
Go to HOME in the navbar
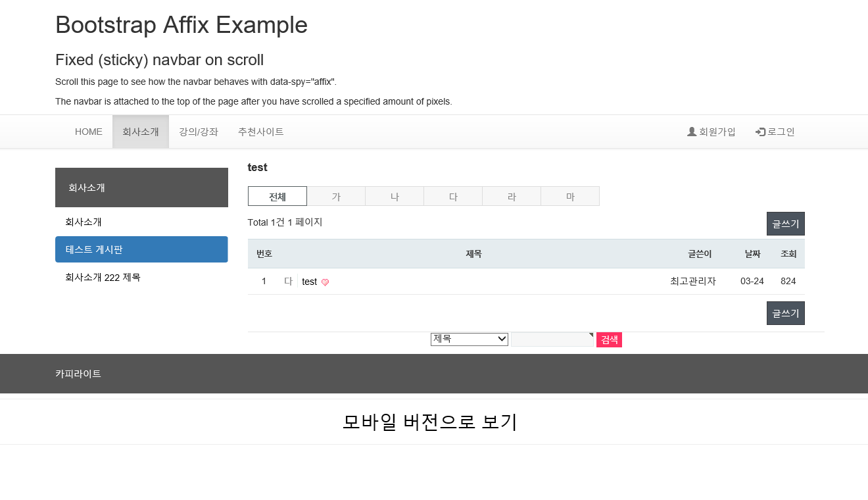click(89, 132)
